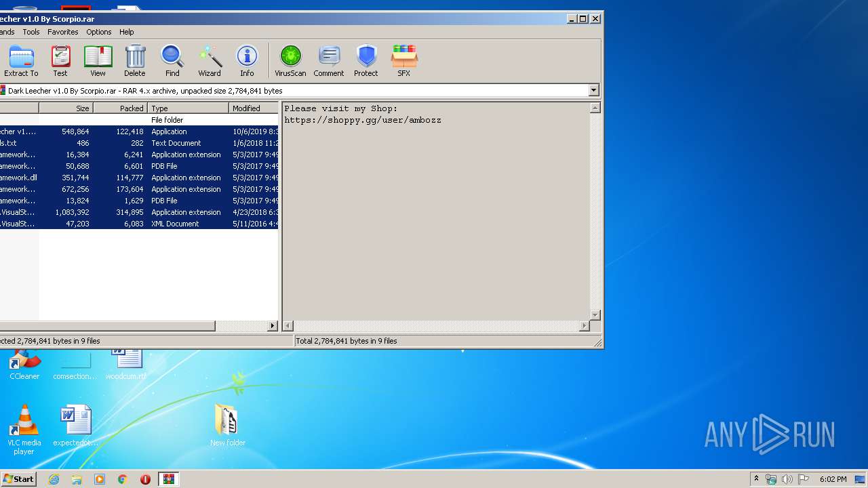
Task: Select the PDB File row sized 50,688
Action: (x=139, y=166)
